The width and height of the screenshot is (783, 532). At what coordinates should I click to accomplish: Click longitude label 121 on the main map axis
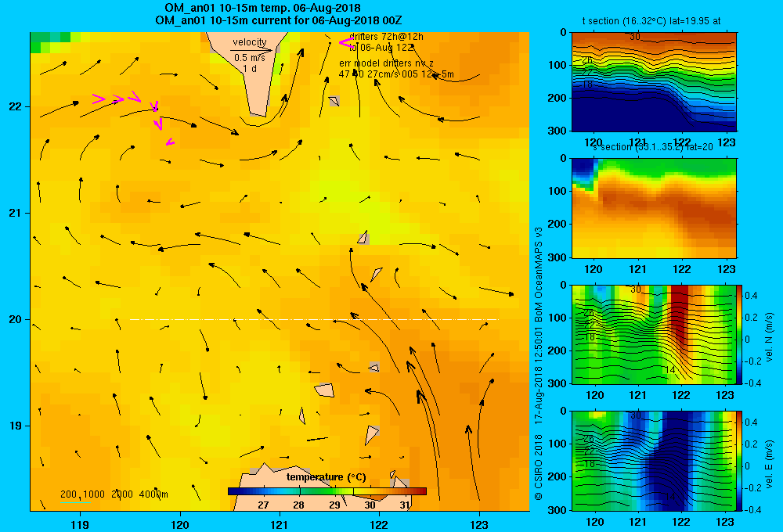tap(280, 524)
